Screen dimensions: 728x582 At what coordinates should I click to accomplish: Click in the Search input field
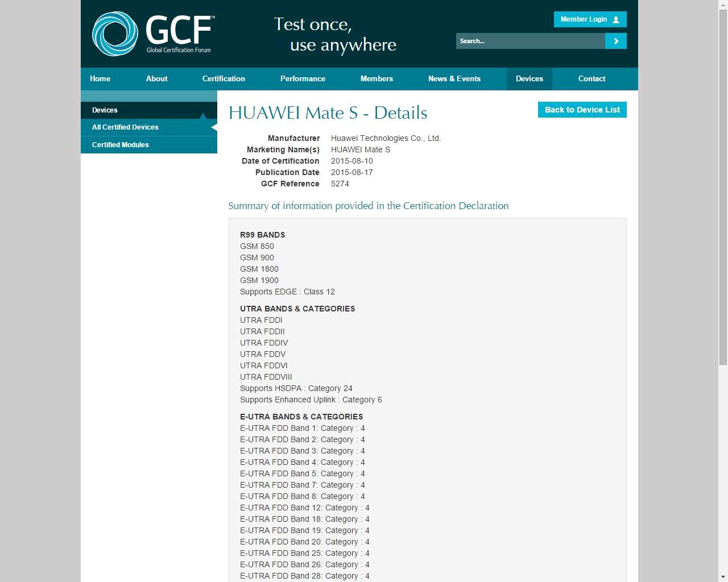[x=531, y=41]
